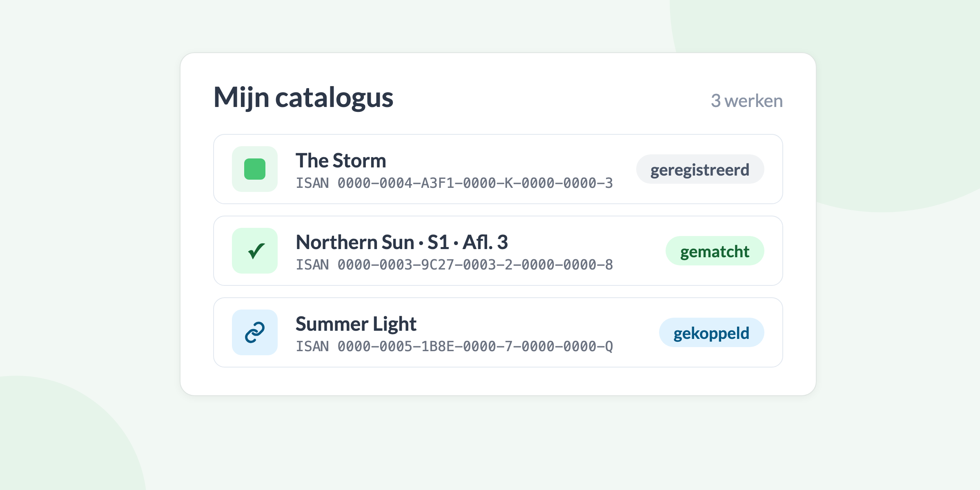Click the Mijn catalogus heading

click(303, 98)
